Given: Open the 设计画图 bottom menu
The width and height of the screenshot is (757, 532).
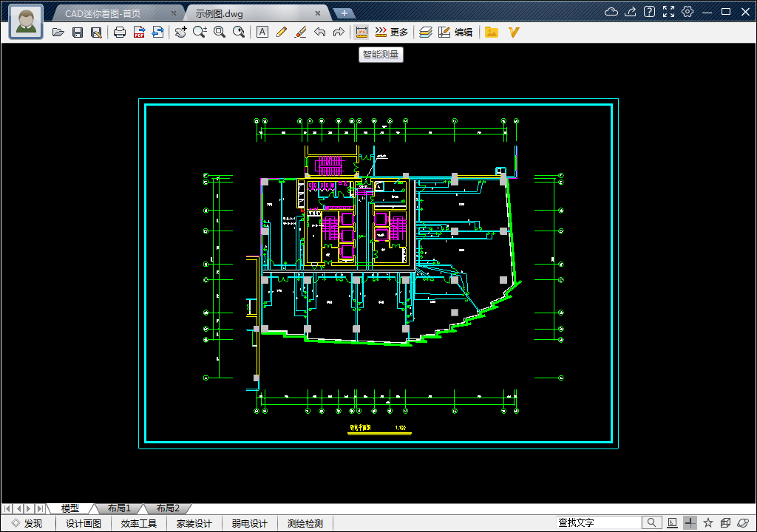Looking at the screenshot, I should (x=84, y=523).
